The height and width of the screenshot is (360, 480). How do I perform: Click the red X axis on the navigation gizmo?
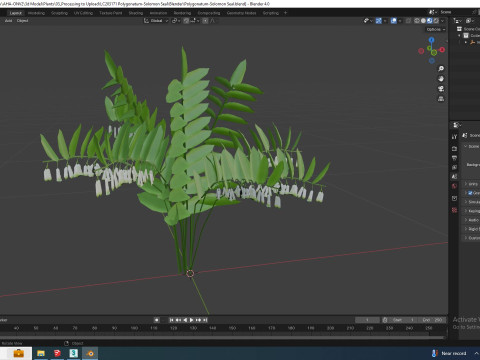click(442, 50)
